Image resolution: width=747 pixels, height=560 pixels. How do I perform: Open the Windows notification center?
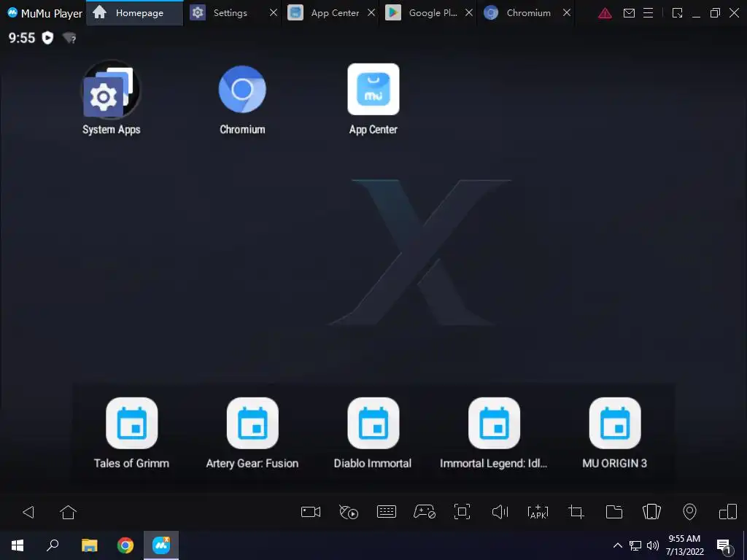click(x=724, y=546)
